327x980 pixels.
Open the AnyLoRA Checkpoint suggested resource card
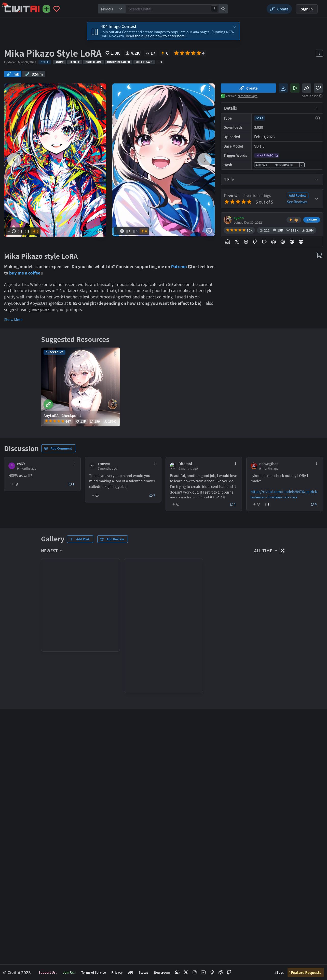click(x=80, y=387)
